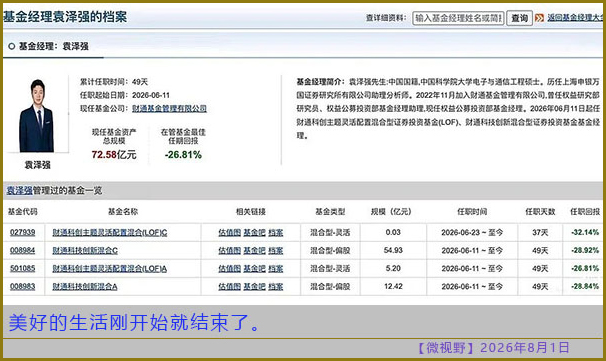This screenshot has width=606, height=361.
Task: Open fund code 027939
Action: (22, 232)
